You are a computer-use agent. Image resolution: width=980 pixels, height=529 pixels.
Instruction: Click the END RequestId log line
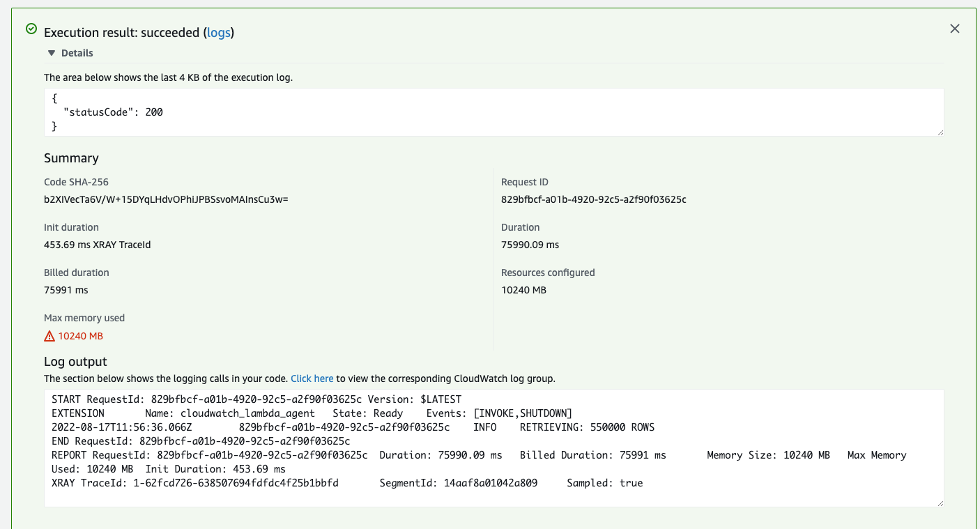coord(201,441)
